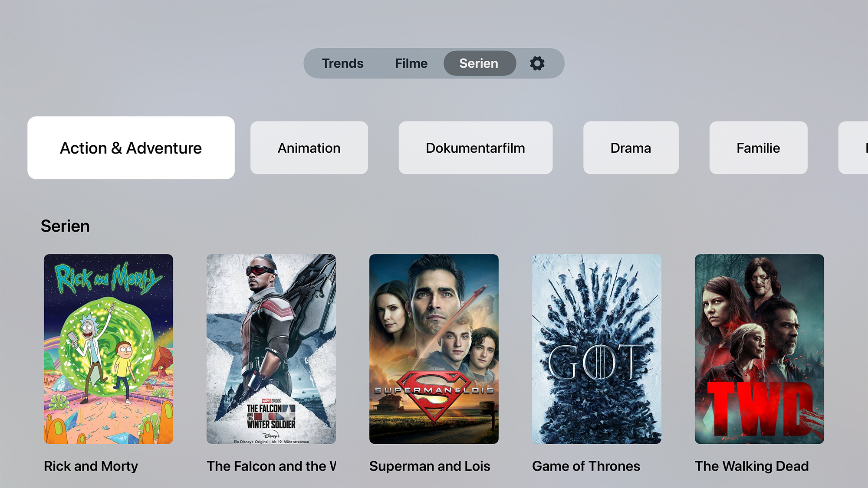Click the Game of Thrones title text
This screenshot has height=488, width=868.
586,466
